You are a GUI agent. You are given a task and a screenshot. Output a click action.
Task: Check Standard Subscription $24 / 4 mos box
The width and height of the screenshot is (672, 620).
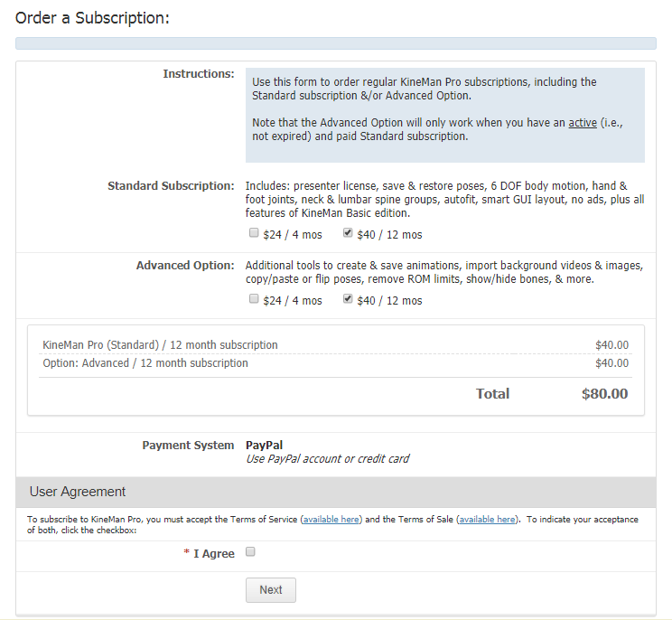(254, 233)
